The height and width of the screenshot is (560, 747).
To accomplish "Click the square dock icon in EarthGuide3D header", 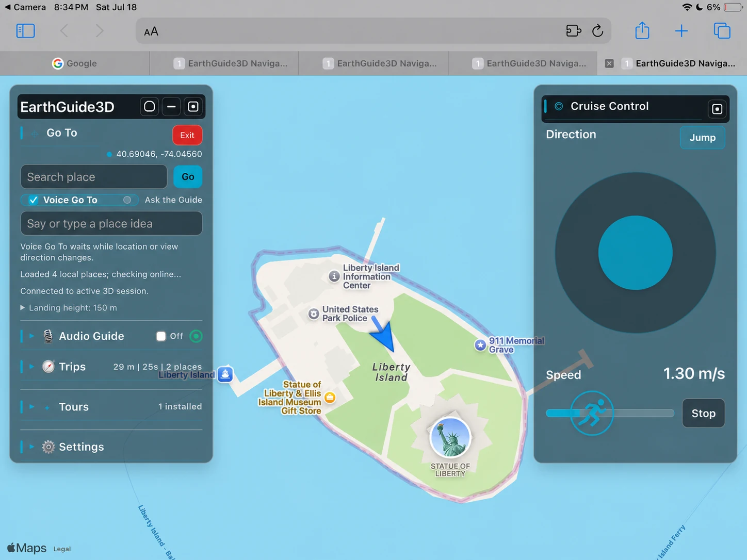I will [x=193, y=107].
